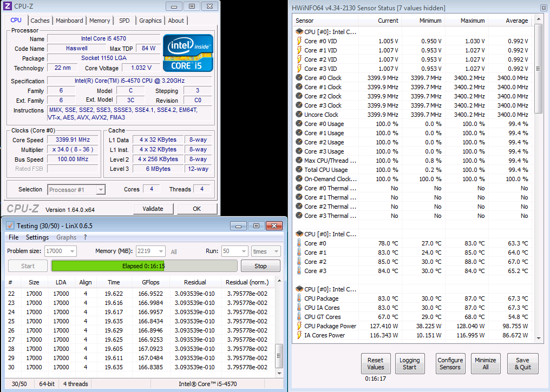The image size is (550, 392).
Task: Open the File menu in LinX
Action: point(14,237)
